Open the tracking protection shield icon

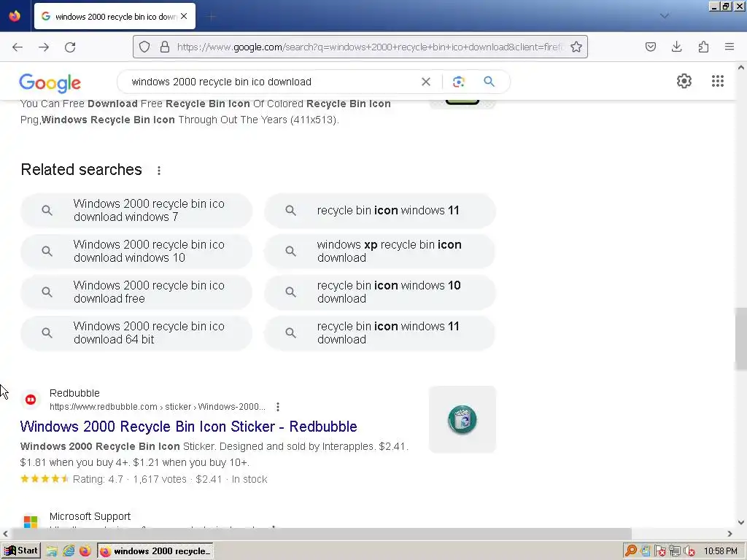pyautogui.click(x=144, y=47)
